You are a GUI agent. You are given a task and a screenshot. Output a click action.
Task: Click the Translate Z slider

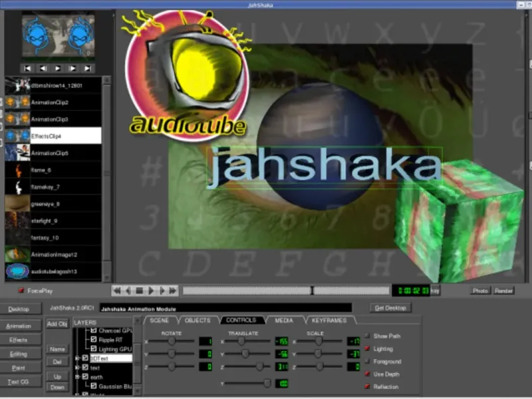248,366
